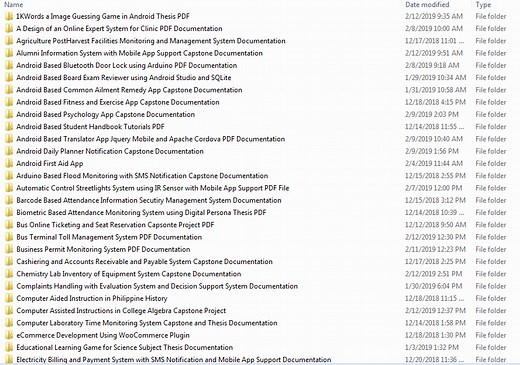Viewport: 520px width, 365px height.
Task: Select 'Chemistry Lab Inventory of Equipment System' name
Action: (x=129, y=274)
